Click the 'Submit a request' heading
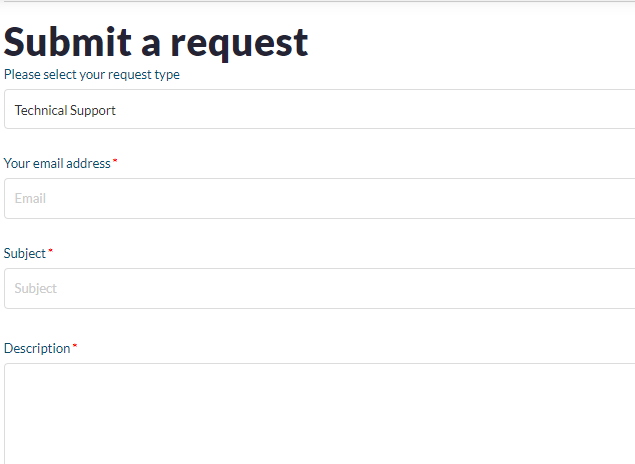This screenshot has height=464, width=635. (156, 42)
